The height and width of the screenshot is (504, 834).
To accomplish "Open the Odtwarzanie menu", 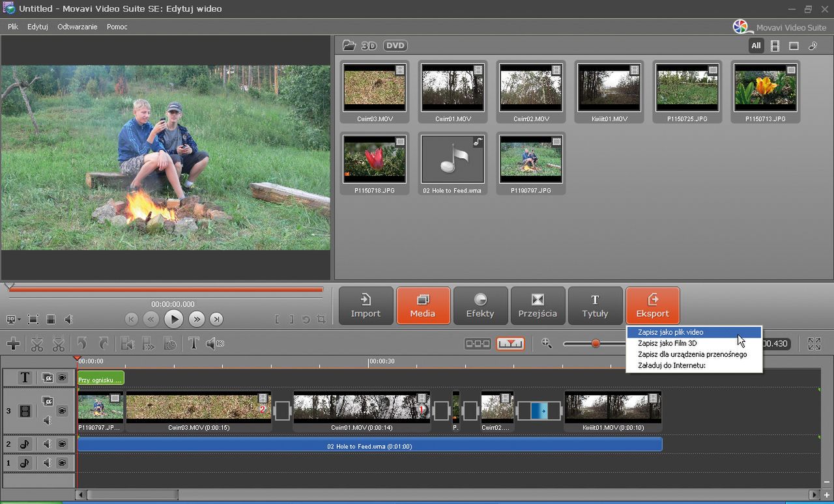I will 78,27.
